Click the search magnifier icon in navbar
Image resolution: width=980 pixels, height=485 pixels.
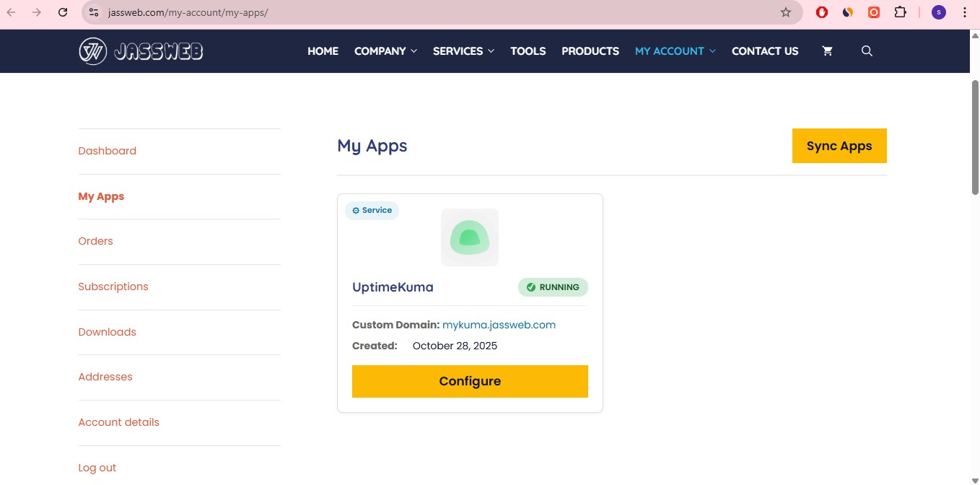pos(867,51)
